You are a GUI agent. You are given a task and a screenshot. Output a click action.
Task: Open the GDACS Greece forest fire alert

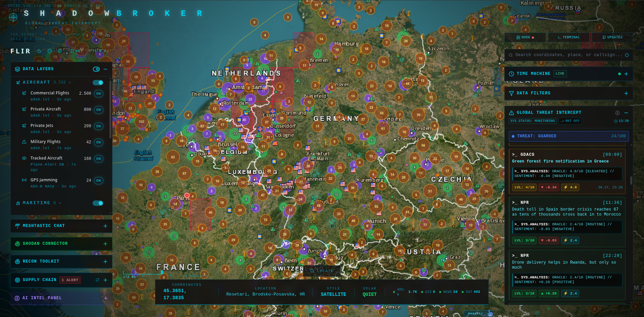pyautogui.click(x=567, y=172)
